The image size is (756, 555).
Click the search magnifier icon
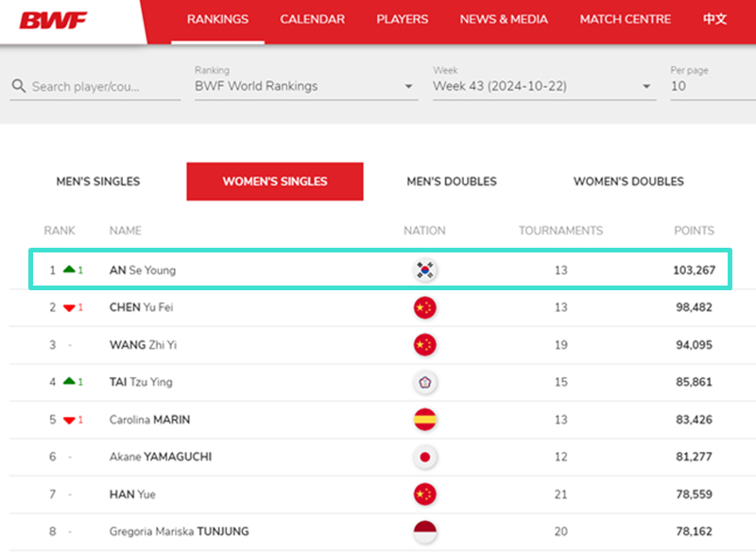point(19,86)
